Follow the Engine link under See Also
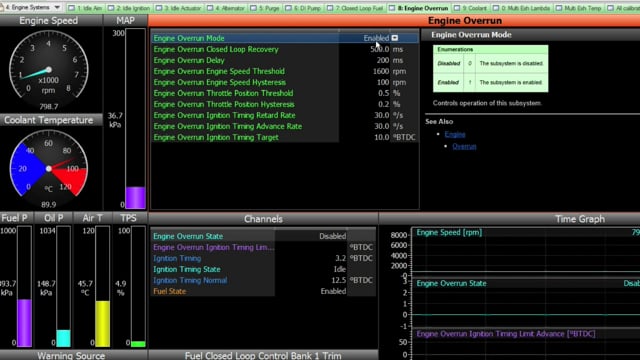The width and height of the screenshot is (640, 360). (x=455, y=134)
